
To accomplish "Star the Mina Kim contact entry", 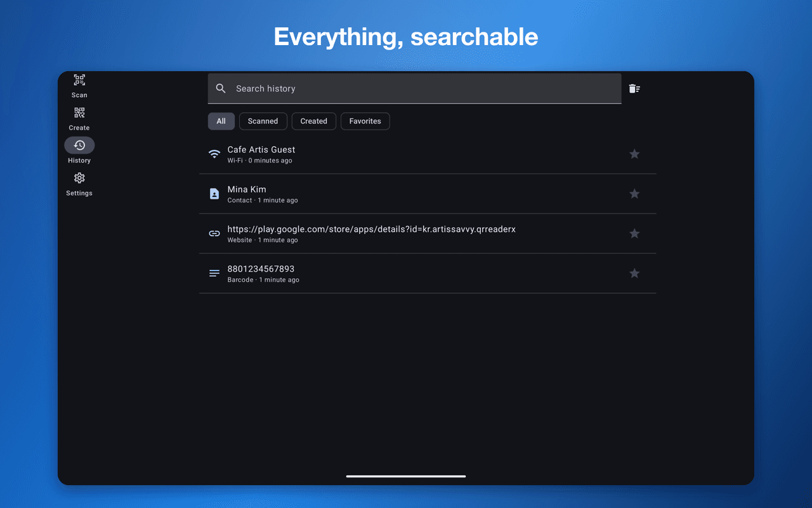I will point(634,194).
